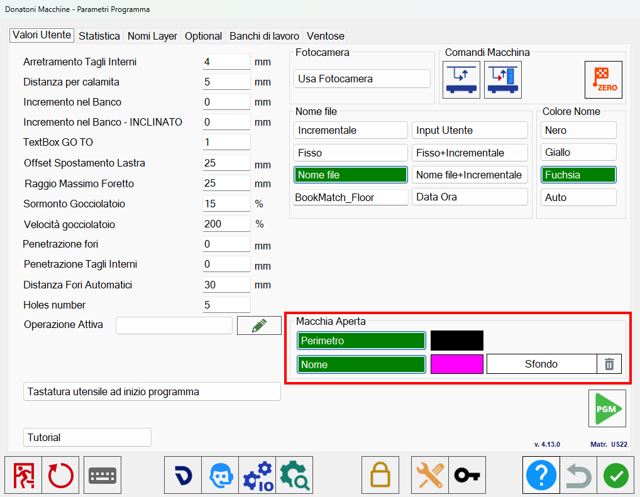640x497 pixels.
Task: Edit Operazione Attiva with pencil icon
Action: 259,326
